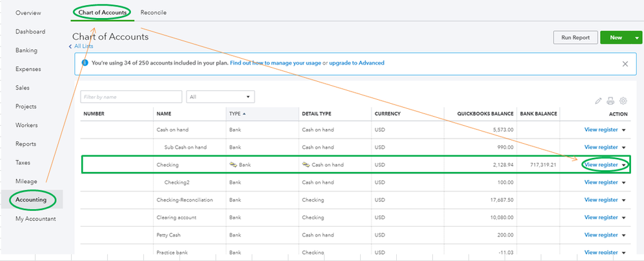Click into the Filter by name field

click(x=131, y=97)
